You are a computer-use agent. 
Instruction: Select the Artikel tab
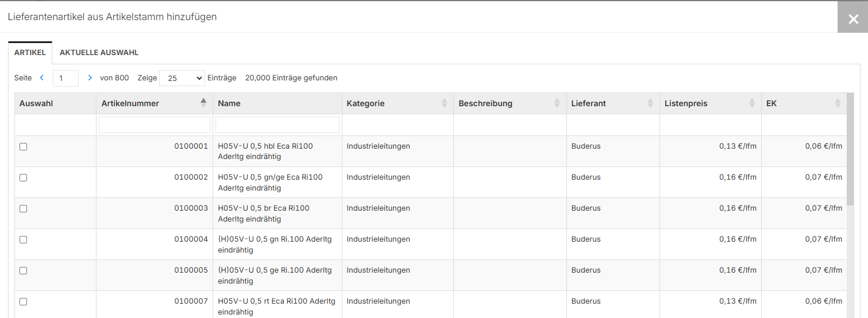30,53
